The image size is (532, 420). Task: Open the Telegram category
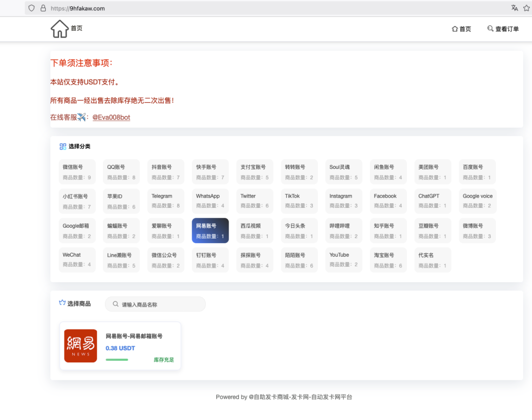[x=166, y=201]
